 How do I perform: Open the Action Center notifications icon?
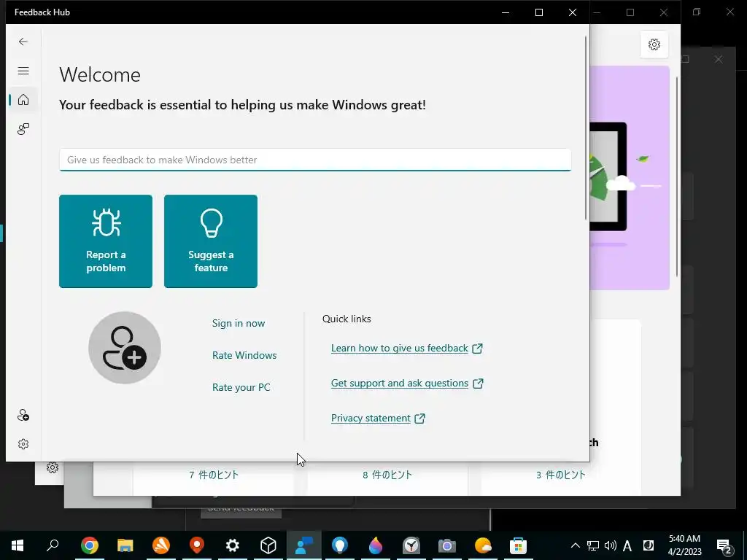(724, 547)
